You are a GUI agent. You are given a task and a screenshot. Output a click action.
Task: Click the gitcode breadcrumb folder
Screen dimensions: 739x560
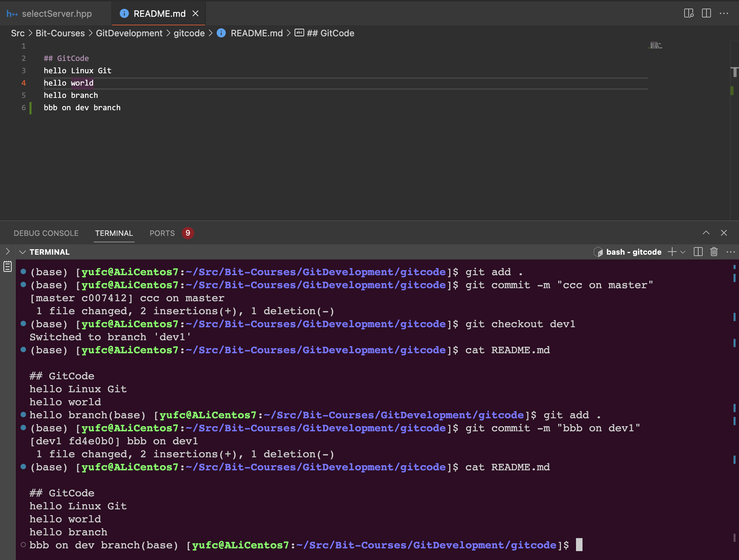189,33
